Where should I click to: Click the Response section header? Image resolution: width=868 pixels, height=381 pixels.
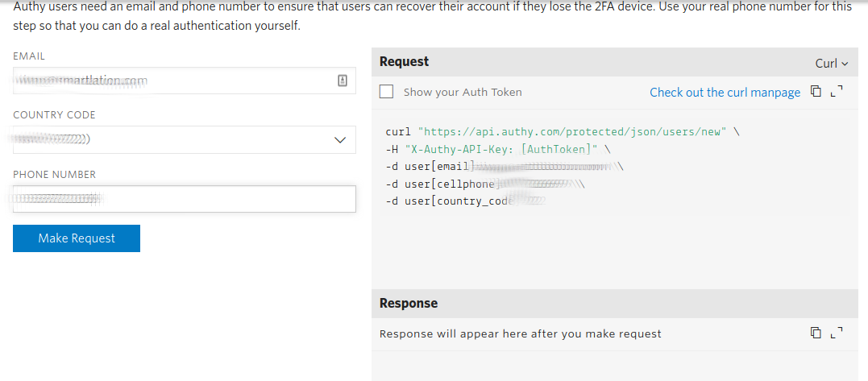point(614,303)
